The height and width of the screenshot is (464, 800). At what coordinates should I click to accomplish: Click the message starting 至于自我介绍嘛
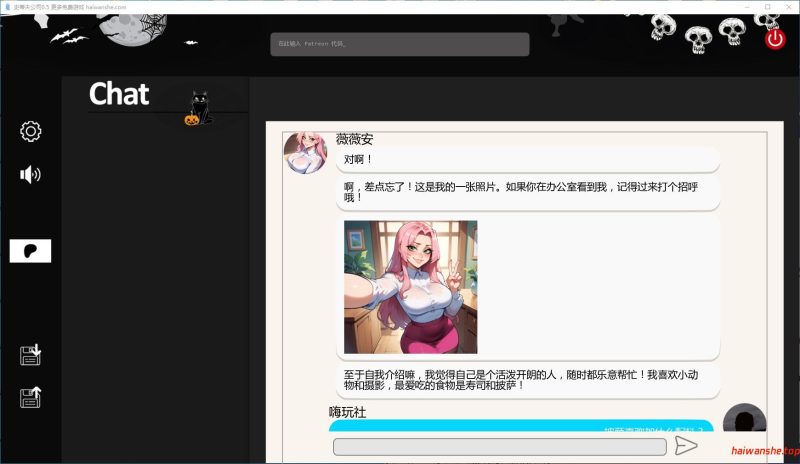[x=528, y=380]
